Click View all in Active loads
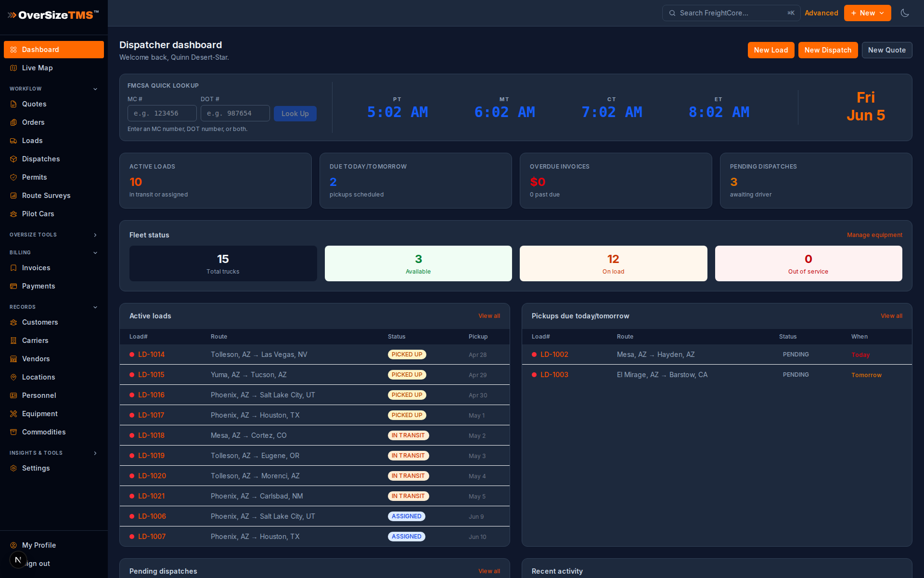 (x=489, y=316)
